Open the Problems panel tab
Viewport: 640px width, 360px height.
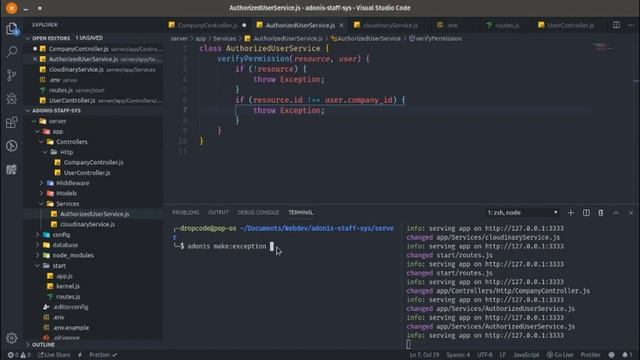(186, 213)
